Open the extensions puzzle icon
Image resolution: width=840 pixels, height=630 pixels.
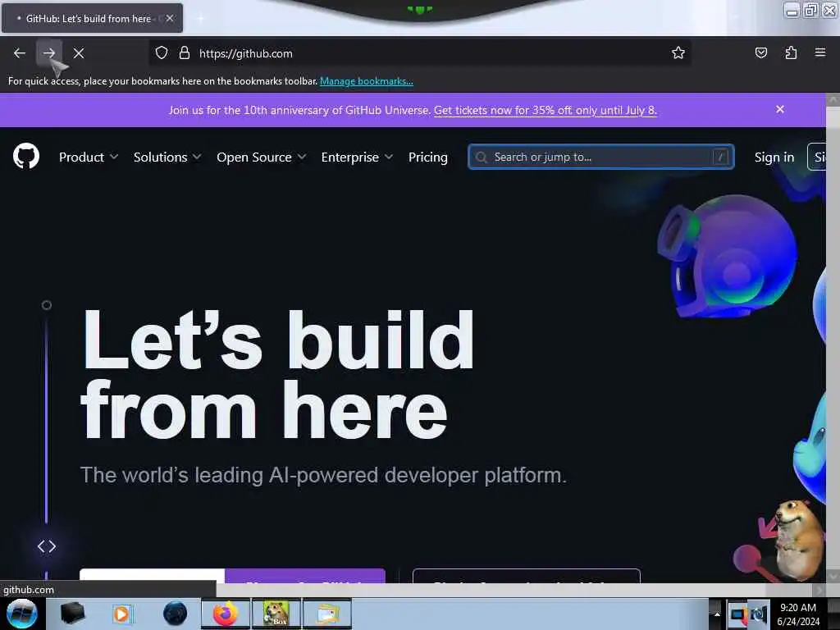coord(791,52)
